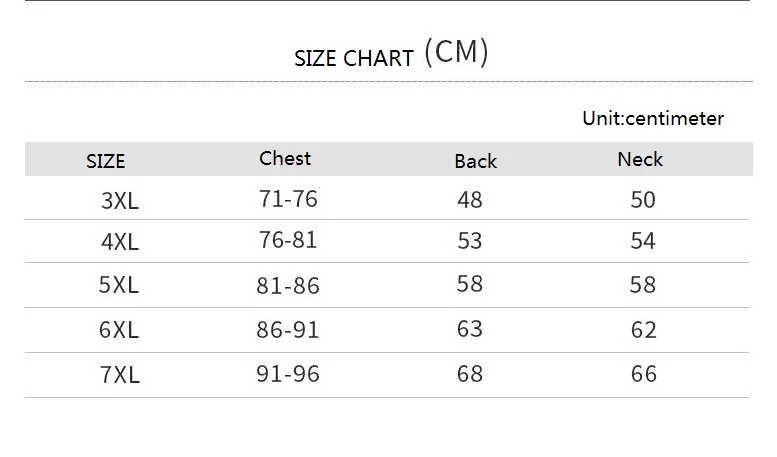Click the 4XL size row label
Screen dimensions: 777x457
[x=120, y=242]
